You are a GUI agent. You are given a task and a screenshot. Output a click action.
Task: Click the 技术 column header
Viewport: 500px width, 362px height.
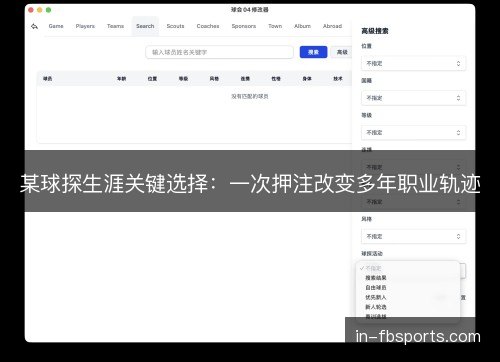338,79
